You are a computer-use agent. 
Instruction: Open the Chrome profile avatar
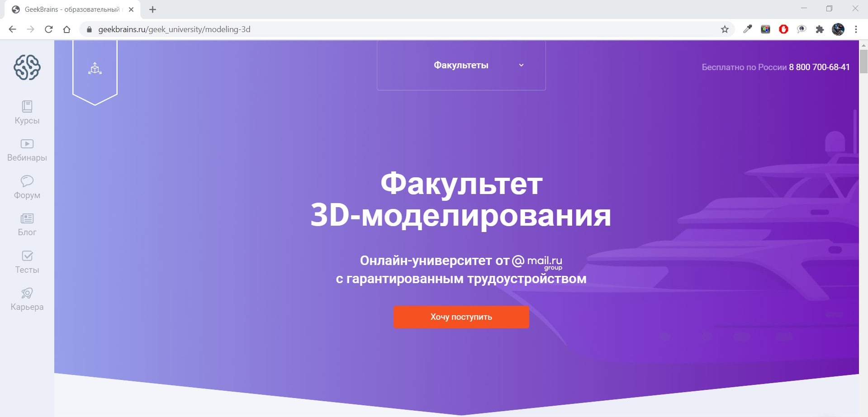coord(838,29)
